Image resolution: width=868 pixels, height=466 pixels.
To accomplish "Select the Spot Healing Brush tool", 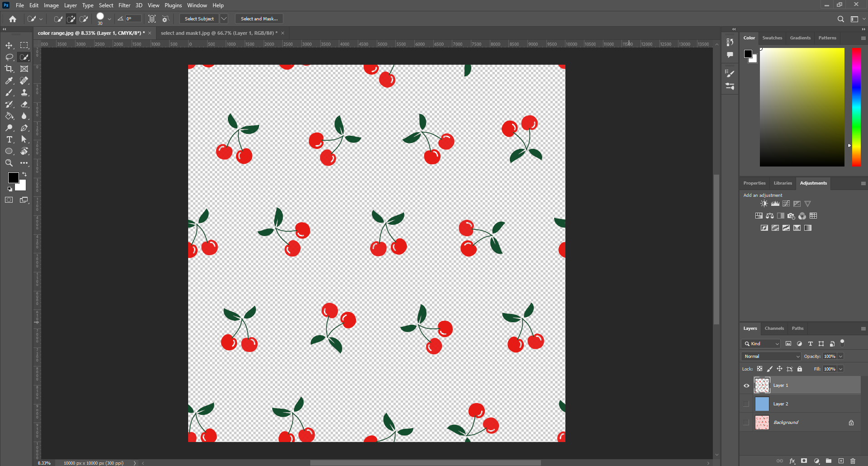I will click(x=24, y=81).
